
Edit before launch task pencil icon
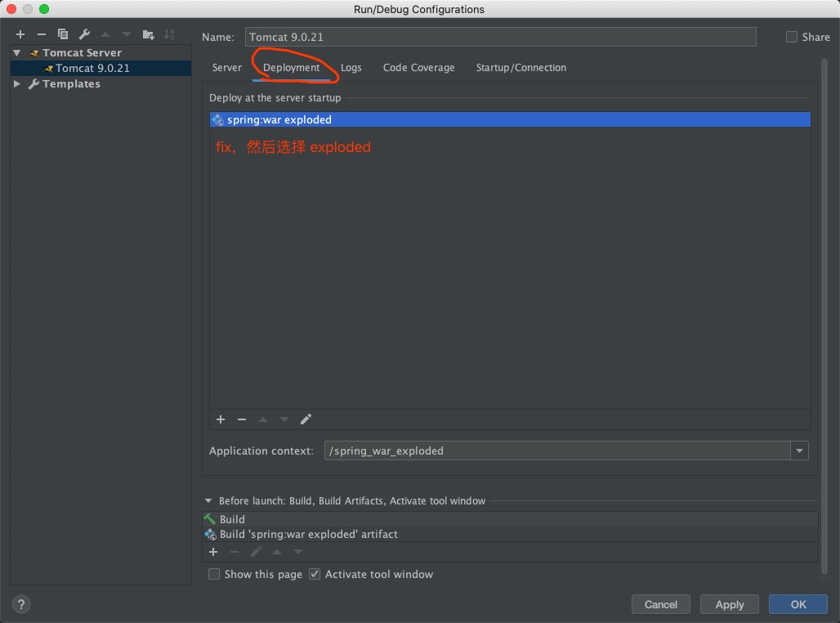(x=256, y=552)
